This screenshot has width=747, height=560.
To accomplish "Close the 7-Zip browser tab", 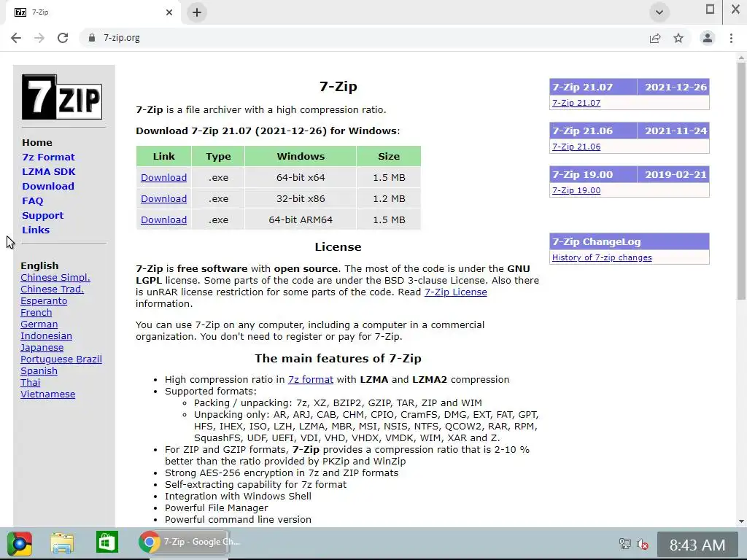I will (x=169, y=12).
